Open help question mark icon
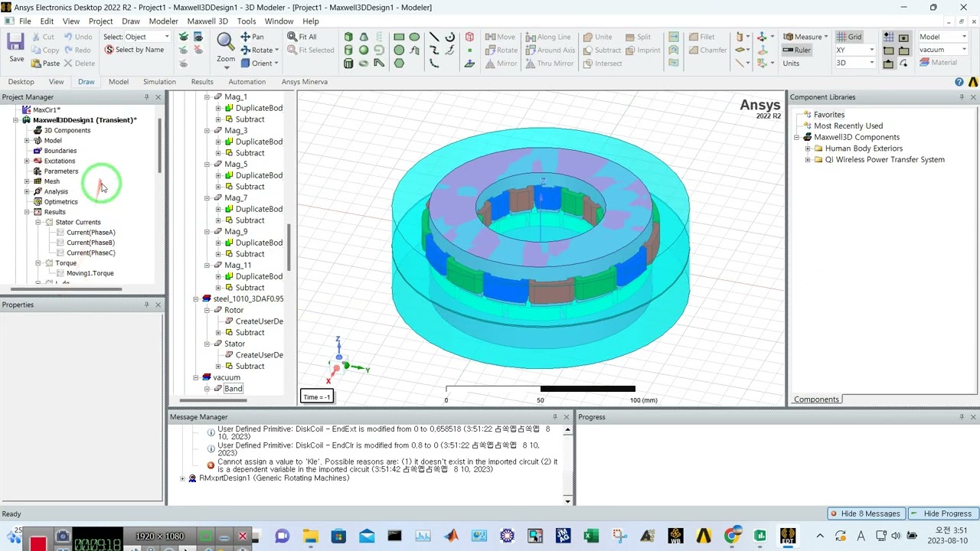 (959, 82)
